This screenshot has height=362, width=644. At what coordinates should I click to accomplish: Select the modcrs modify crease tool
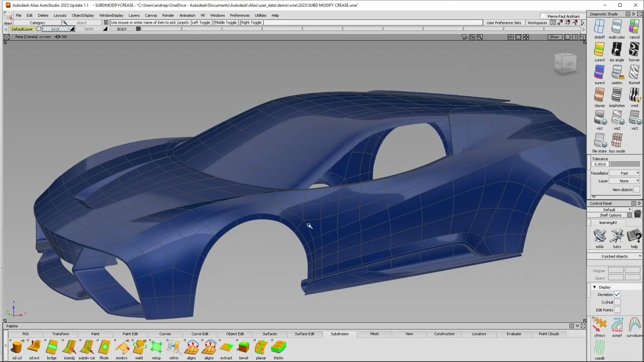(x=121, y=347)
